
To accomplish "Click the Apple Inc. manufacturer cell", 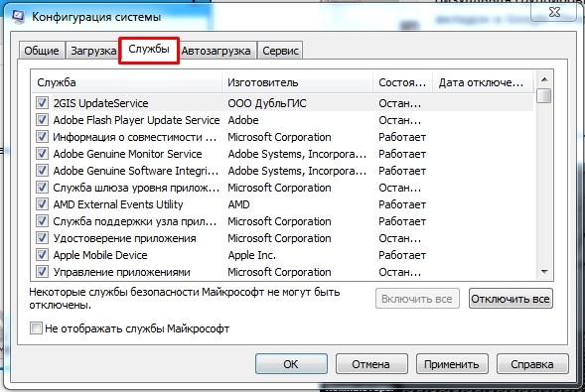I will tap(252, 255).
